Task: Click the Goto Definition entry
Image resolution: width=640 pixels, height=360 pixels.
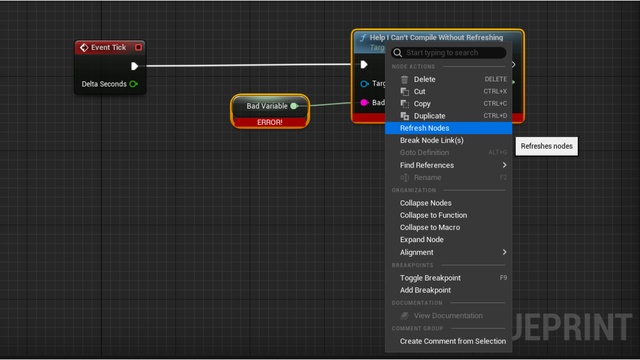Action: [449, 153]
